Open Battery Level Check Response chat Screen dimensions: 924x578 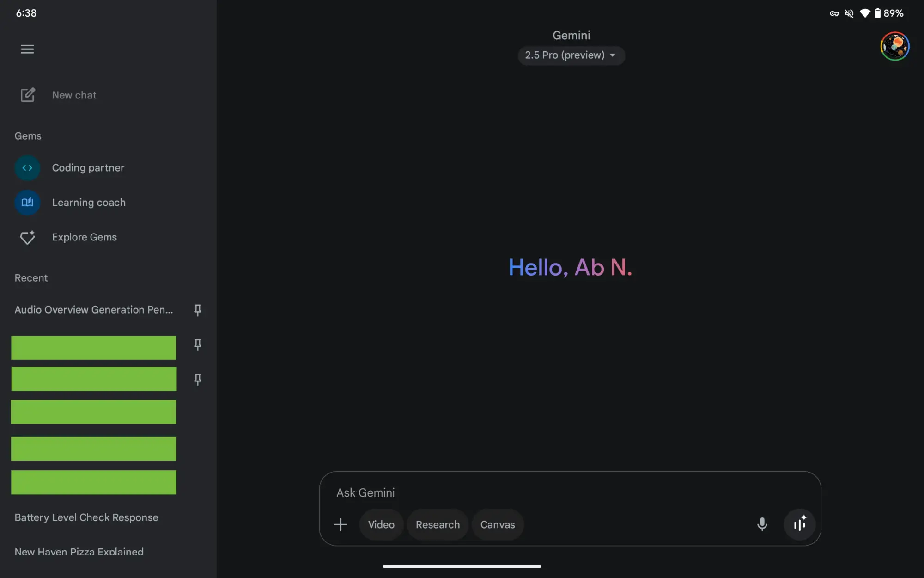tap(86, 517)
